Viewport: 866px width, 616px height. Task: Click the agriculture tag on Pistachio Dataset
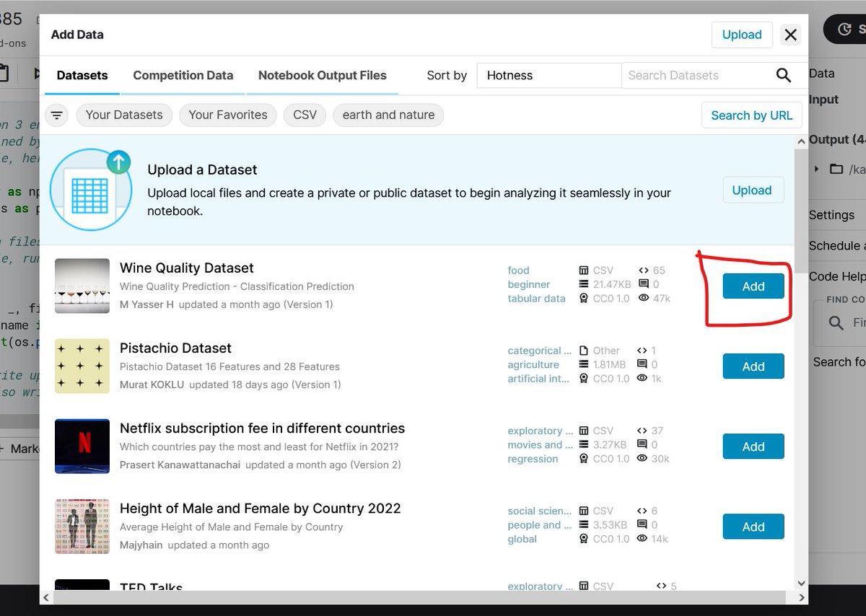[533, 364]
